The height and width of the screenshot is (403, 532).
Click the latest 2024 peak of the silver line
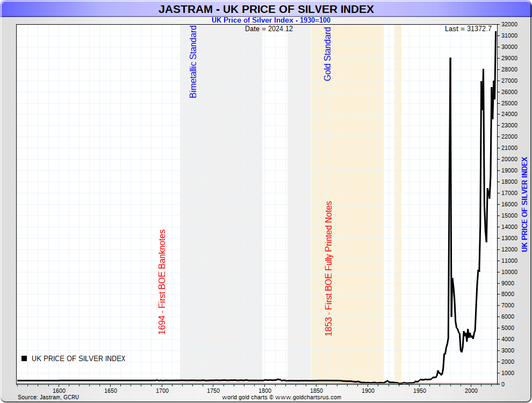pyautogui.click(x=495, y=33)
